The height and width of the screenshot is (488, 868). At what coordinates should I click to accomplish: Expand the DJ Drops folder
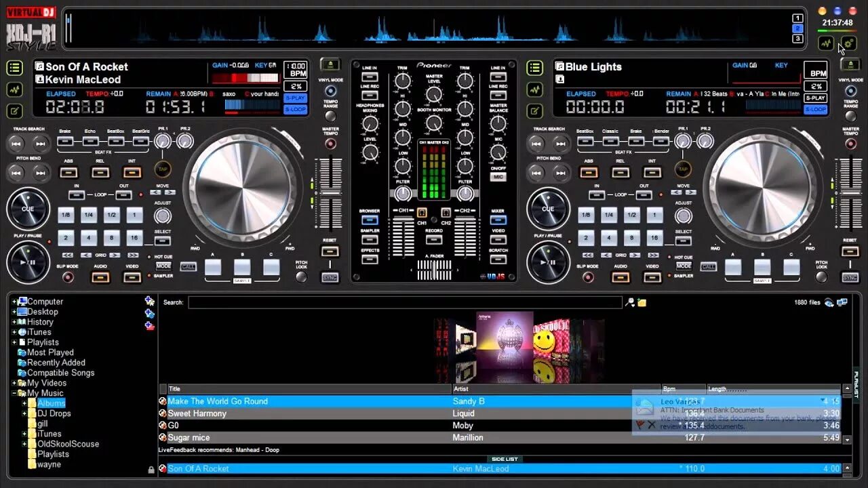tap(24, 413)
